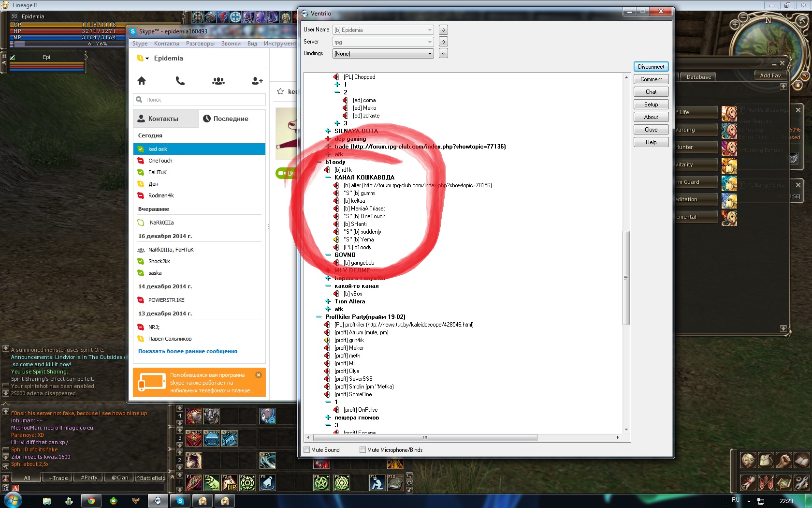812x508 pixels.
Task: Click speaker icon beside [b] keltaa
Action: [336, 201]
